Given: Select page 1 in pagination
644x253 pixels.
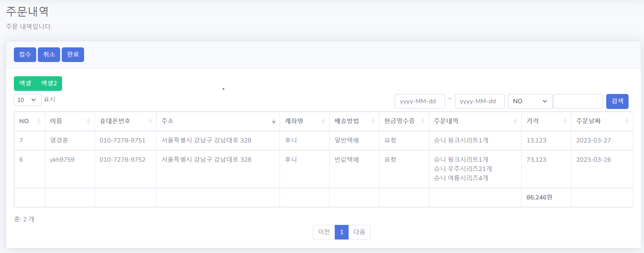Looking at the screenshot, I should pyautogui.click(x=341, y=232).
